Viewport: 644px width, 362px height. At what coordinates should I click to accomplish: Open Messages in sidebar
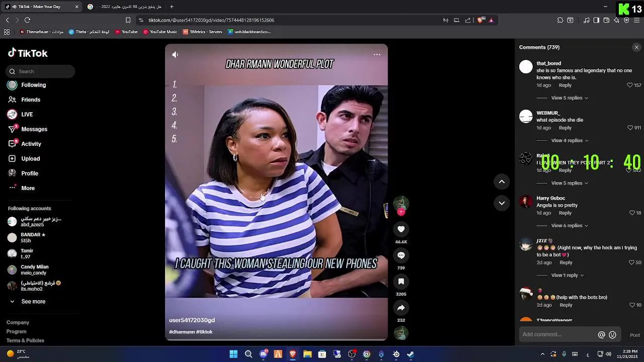coord(34,129)
